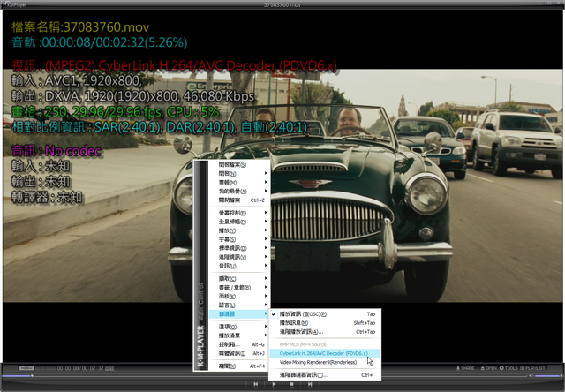565x392 pixels.
Task: Choose 關閉檔案 (Ctrl+Z) menu entry
Action: coord(239,200)
